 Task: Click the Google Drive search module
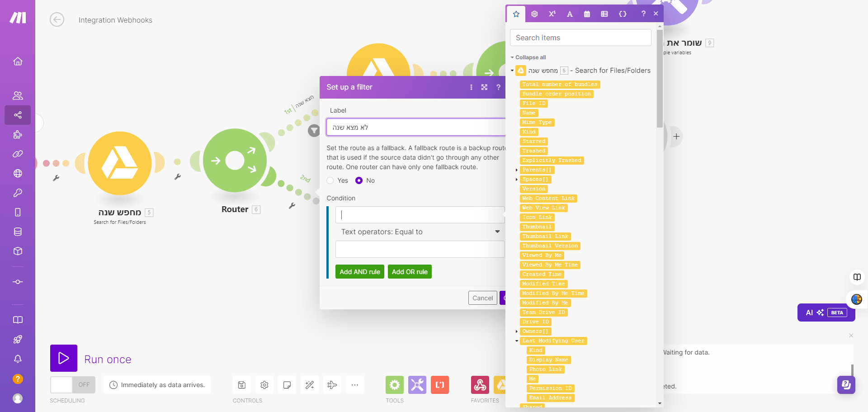(120, 163)
